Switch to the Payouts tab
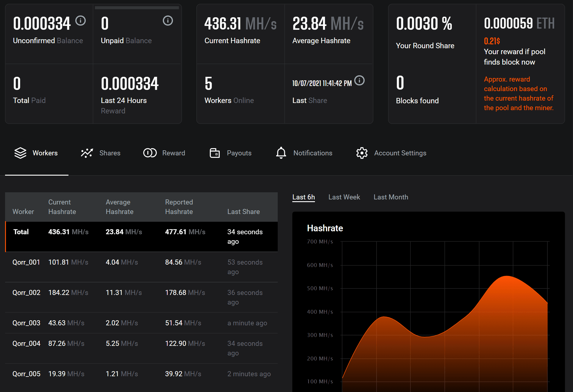This screenshot has width=573, height=392. 239,153
